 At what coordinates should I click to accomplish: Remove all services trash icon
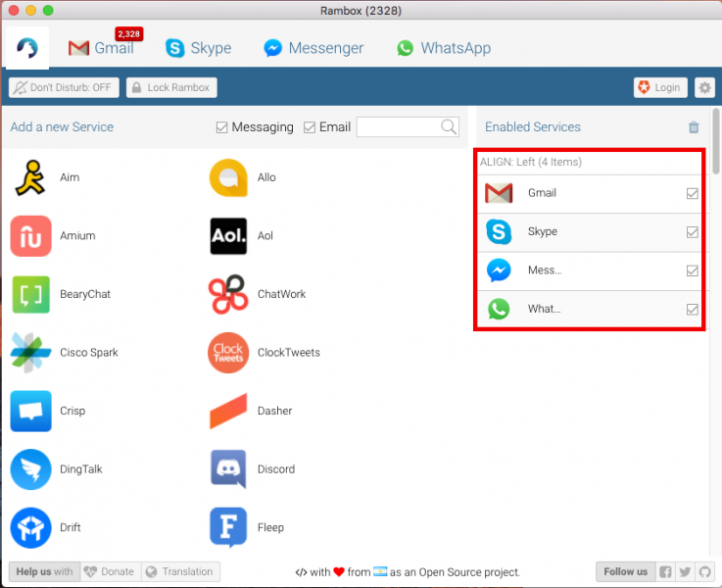point(694,127)
